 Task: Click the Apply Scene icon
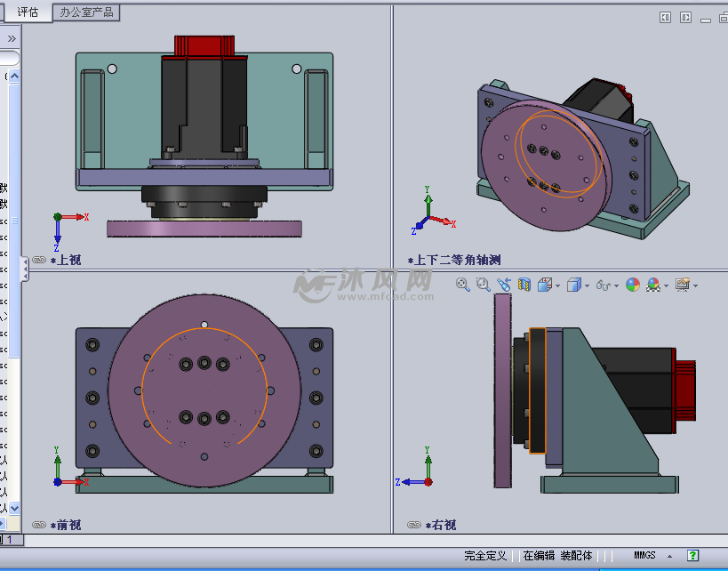(x=653, y=285)
